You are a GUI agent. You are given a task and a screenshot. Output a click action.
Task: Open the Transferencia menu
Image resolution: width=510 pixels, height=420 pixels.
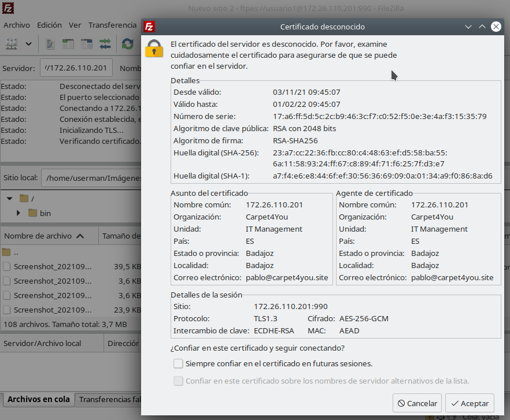click(112, 25)
